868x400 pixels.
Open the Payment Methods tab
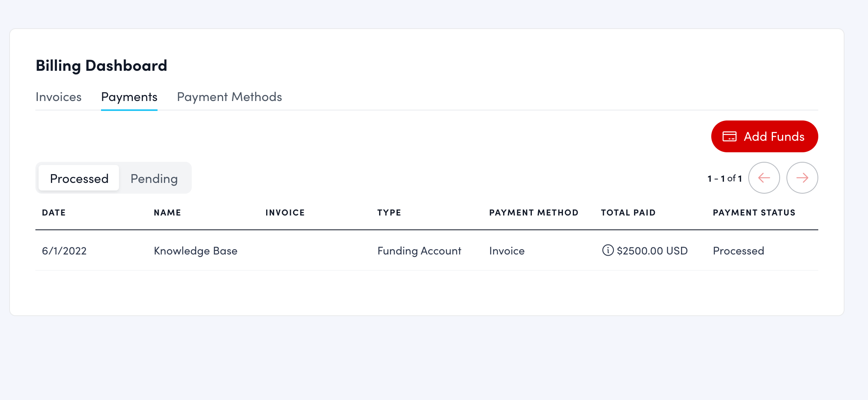pos(229,97)
